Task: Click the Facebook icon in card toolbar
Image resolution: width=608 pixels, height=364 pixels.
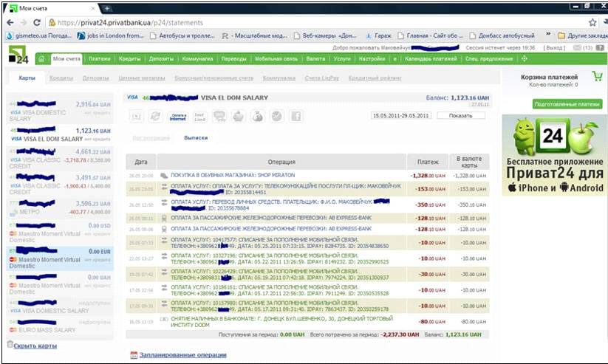Action: tap(296, 116)
